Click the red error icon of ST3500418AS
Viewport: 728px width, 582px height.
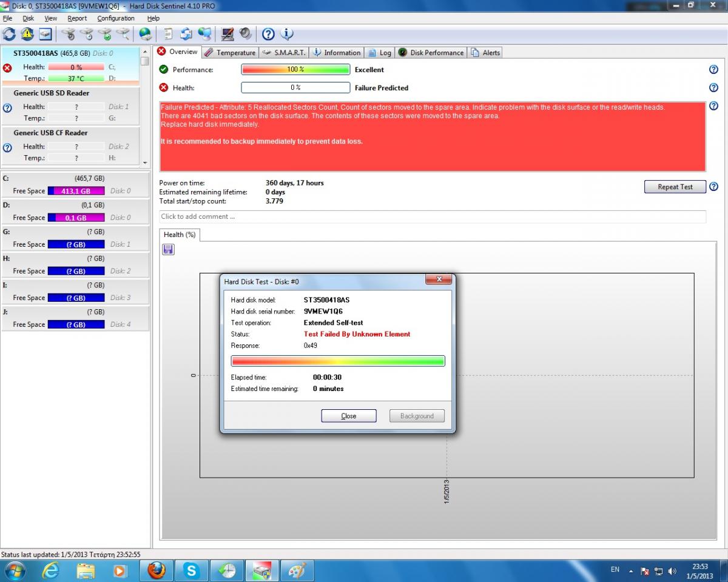pyautogui.click(x=7, y=68)
